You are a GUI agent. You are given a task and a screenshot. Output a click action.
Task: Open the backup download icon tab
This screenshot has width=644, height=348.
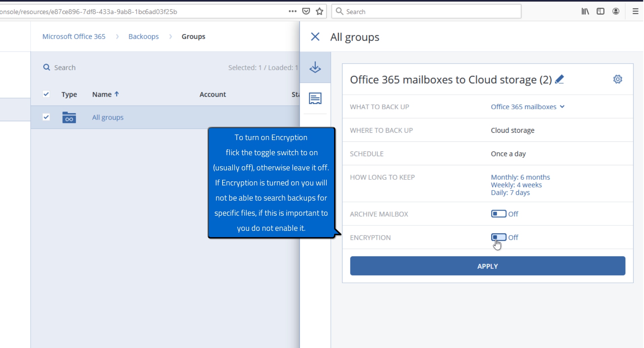click(315, 68)
